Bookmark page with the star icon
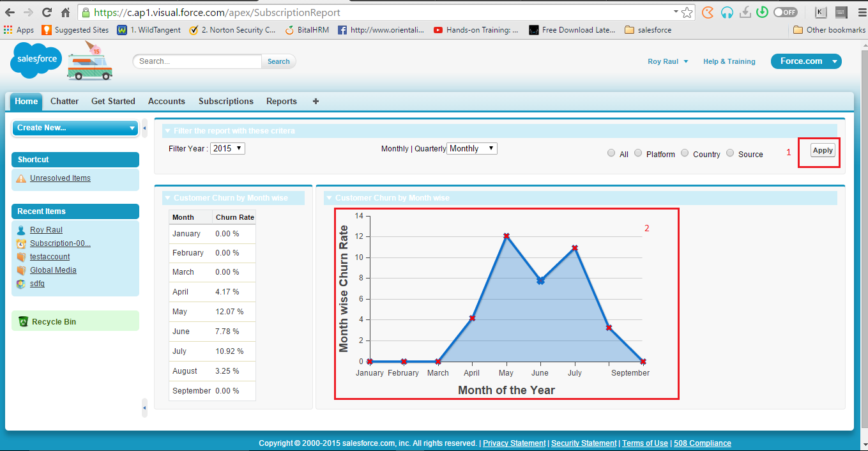 (687, 12)
